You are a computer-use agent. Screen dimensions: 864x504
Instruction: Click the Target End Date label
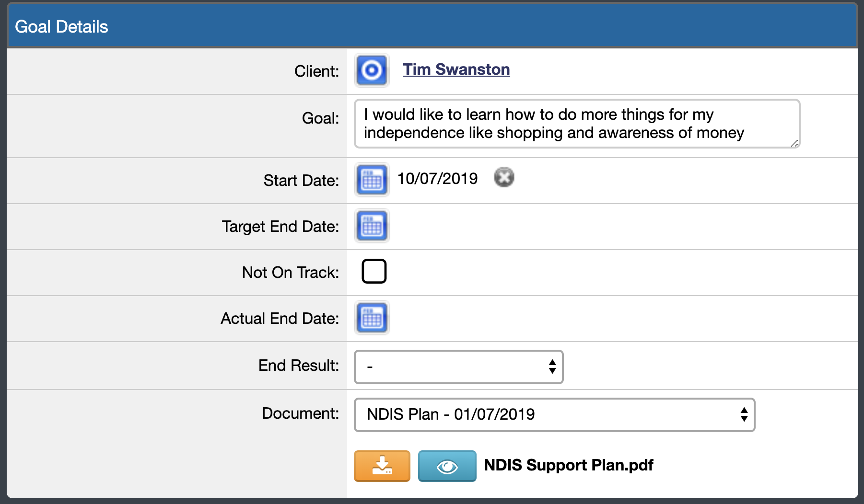pyautogui.click(x=280, y=226)
